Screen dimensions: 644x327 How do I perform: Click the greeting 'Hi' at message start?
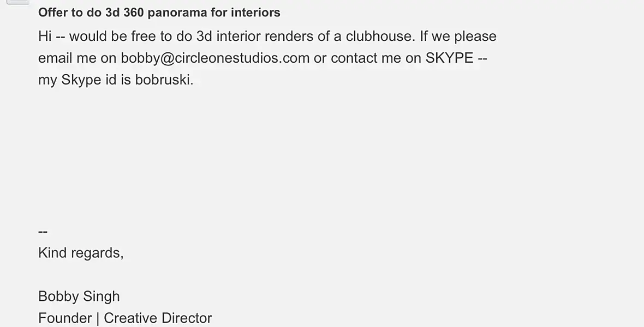[45, 37]
